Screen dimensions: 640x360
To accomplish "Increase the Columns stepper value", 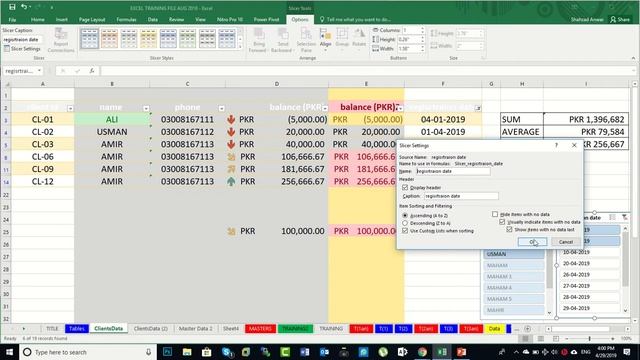I will [422, 29].
